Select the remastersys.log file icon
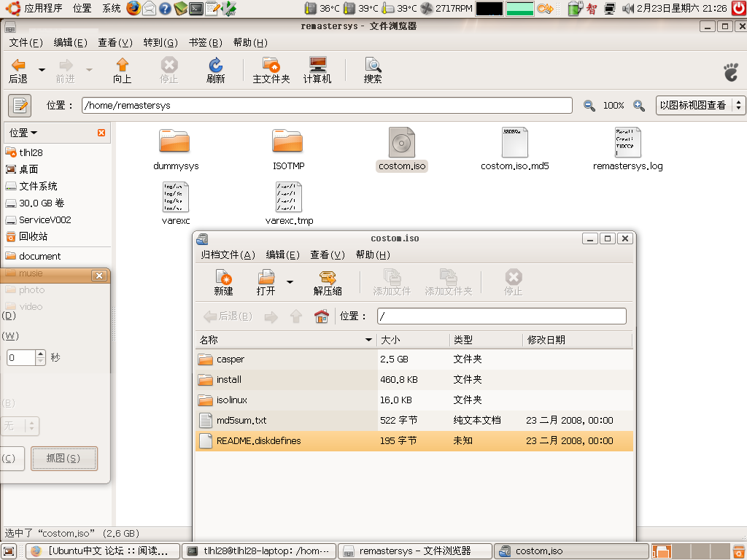This screenshot has height=560, width=747. 628,142
